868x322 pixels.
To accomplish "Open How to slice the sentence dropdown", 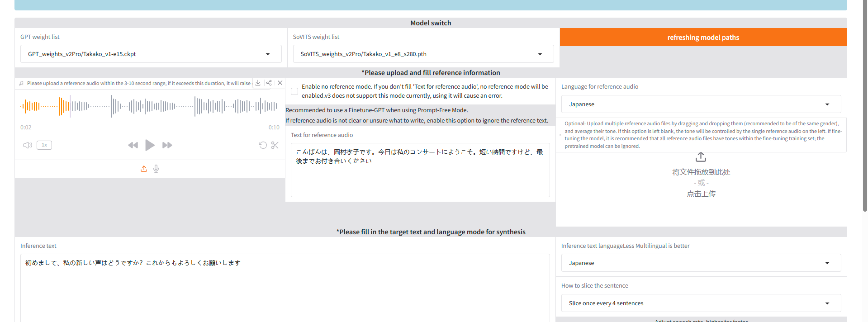I will [701, 303].
